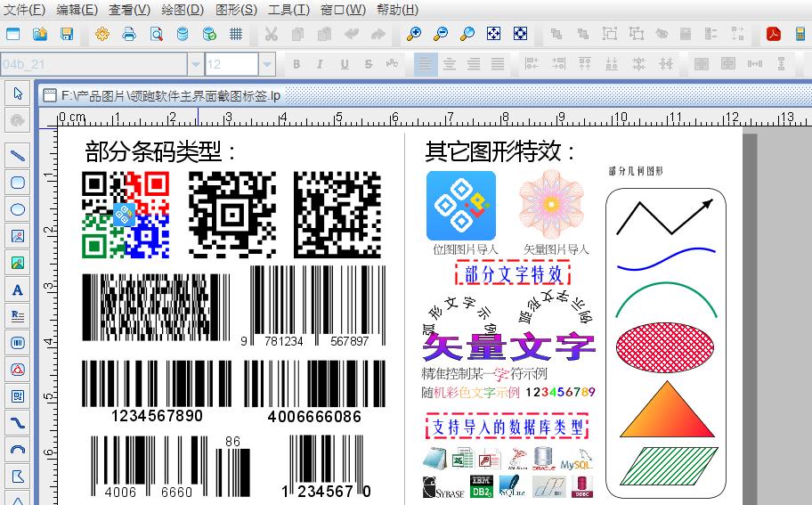Screen dimensions: 812x505
Task: Click the zoom in magnifier
Action: click(x=414, y=34)
